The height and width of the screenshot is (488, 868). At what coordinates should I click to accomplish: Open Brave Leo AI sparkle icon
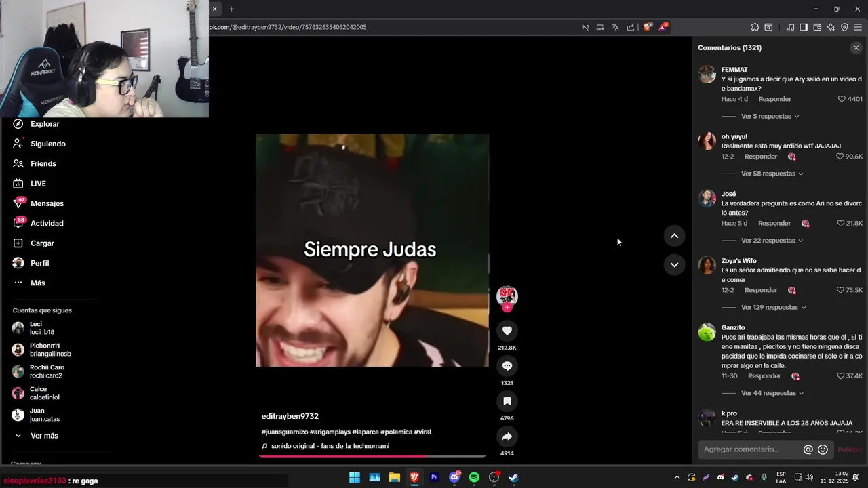[831, 27]
